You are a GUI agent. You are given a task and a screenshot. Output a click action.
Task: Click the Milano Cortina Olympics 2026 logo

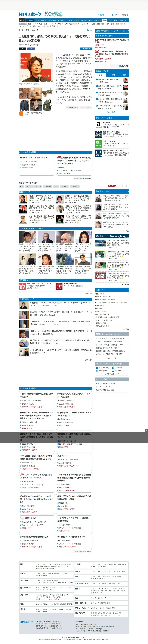tap(53, 14)
